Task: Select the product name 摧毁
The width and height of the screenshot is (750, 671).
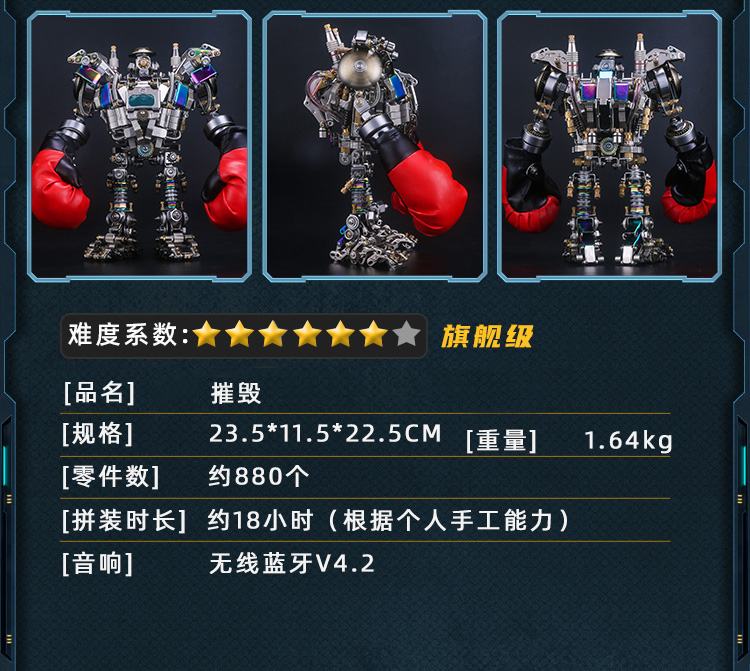Action: 236,394
